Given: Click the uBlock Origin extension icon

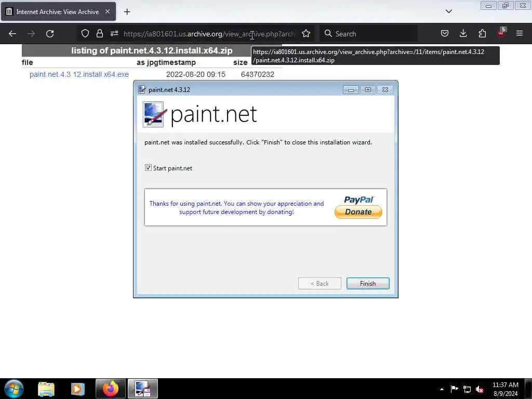Looking at the screenshot, I should click(x=501, y=33).
